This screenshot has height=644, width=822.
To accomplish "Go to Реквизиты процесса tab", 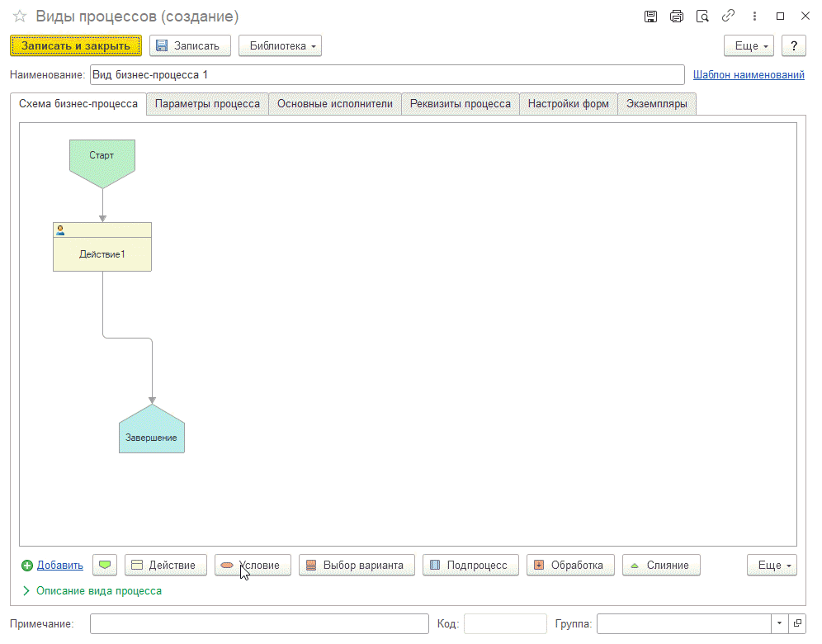I will [x=461, y=104].
